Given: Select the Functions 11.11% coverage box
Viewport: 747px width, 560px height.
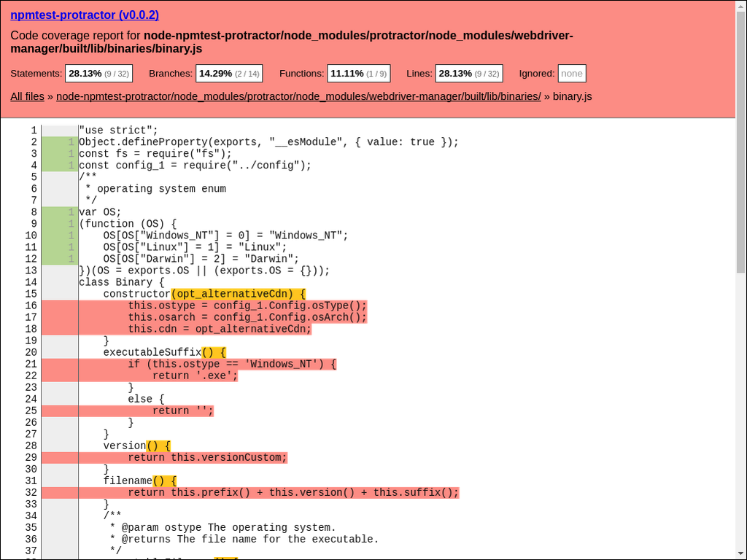Looking at the screenshot, I should [358, 74].
